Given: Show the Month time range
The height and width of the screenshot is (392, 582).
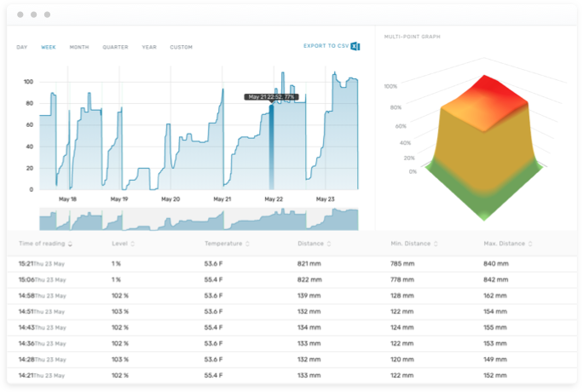Looking at the screenshot, I should (x=79, y=47).
